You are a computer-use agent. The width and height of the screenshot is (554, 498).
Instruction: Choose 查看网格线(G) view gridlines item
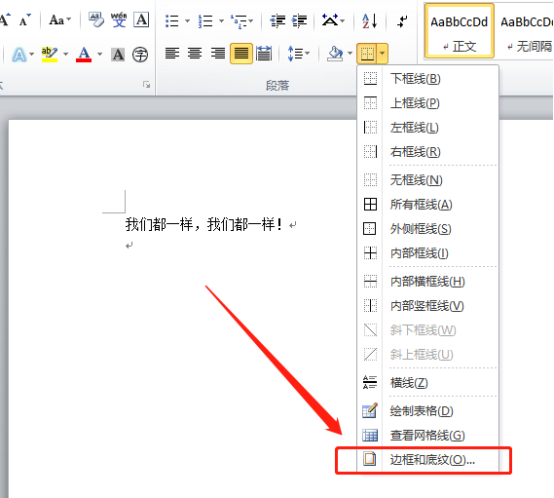point(428,435)
